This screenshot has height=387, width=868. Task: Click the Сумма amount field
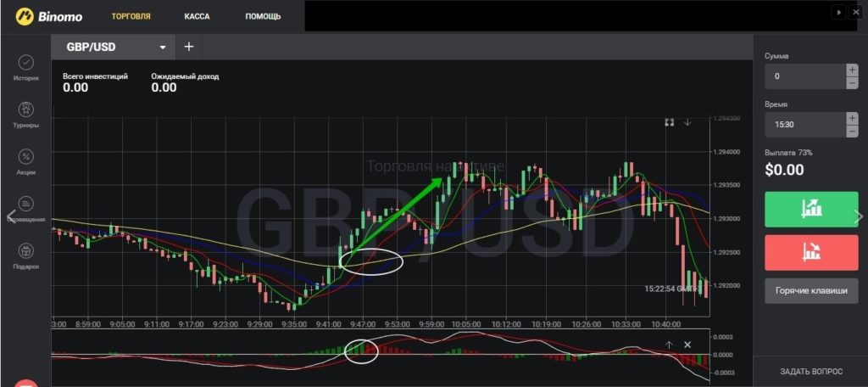click(x=805, y=76)
